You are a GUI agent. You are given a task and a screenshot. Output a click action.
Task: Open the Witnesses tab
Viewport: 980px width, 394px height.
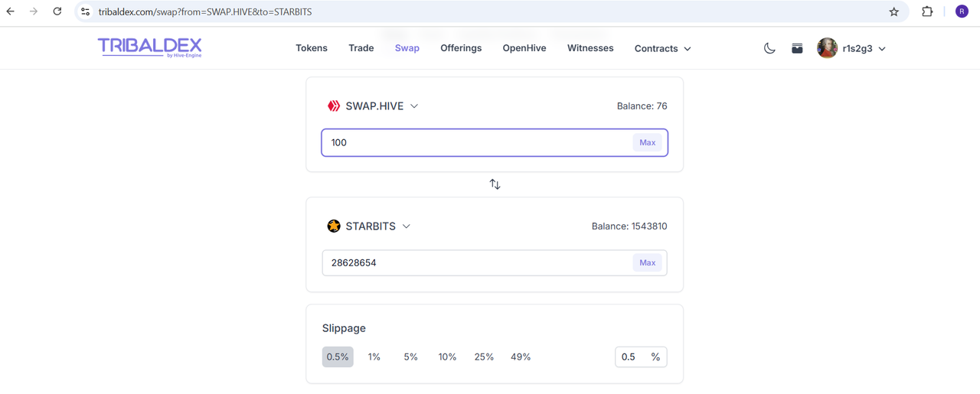(x=590, y=48)
